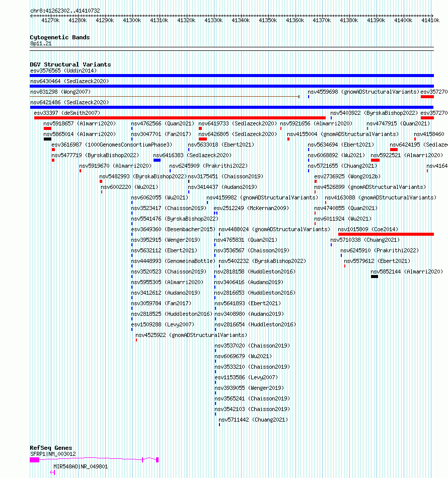Click the blue bar under esv3576565

click(232, 76)
